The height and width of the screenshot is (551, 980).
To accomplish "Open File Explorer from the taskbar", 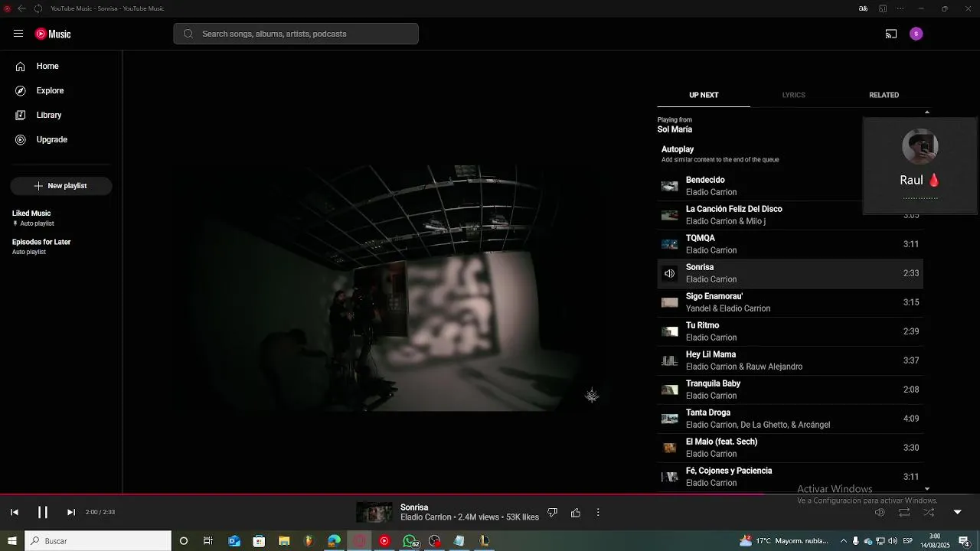I will tap(284, 541).
